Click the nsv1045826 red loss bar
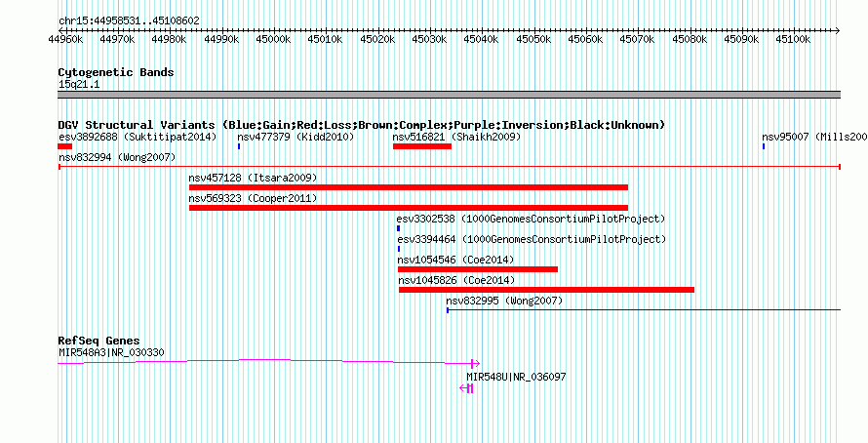The height and width of the screenshot is (443, 868). [x=546, y=290]
